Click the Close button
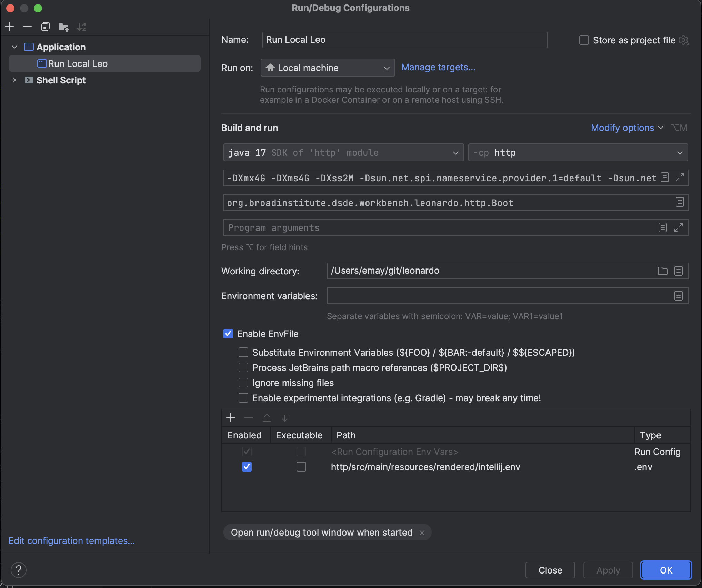This screenshot has height=588, width=702. pos(550,570)
